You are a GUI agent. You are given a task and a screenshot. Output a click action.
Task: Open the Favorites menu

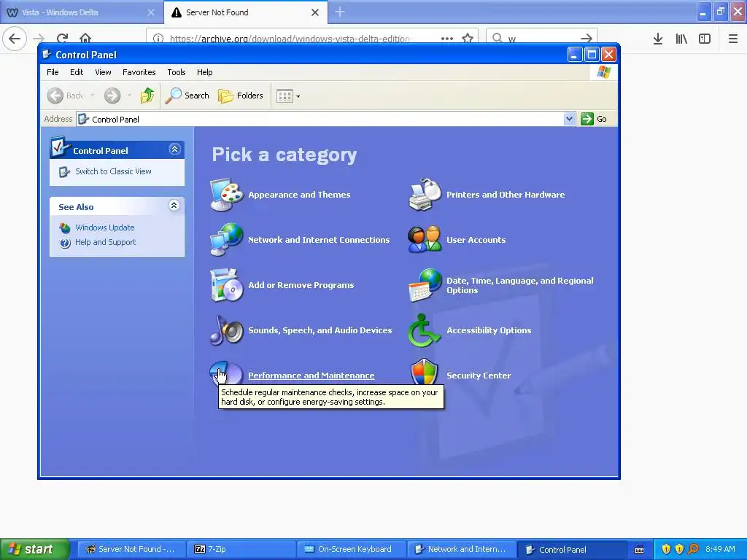pos(139,72)
